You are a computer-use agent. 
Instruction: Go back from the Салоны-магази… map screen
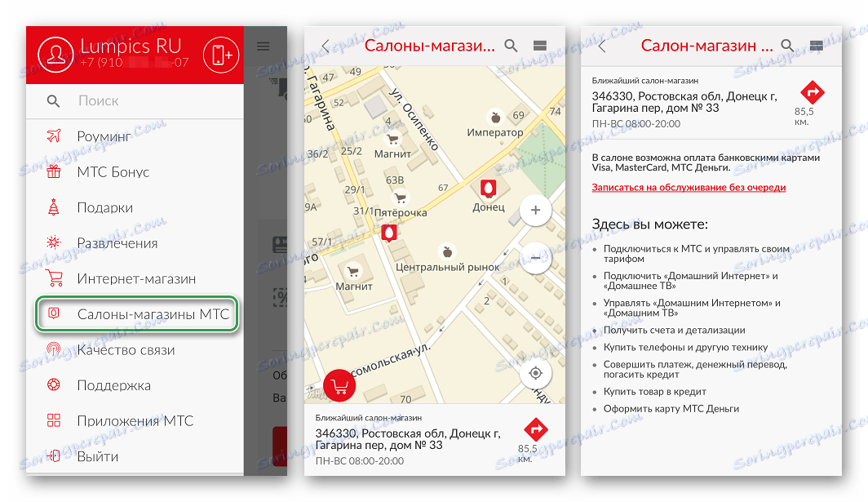coord(325,46)
